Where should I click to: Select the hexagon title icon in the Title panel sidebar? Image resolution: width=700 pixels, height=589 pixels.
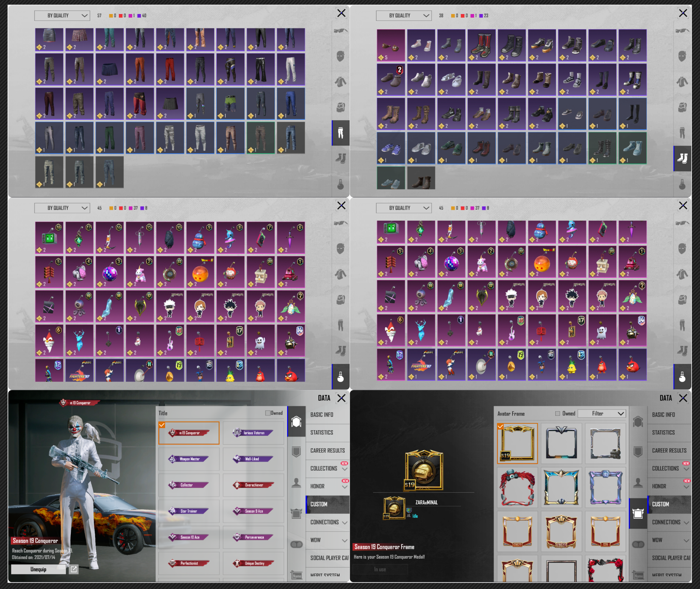296,421
